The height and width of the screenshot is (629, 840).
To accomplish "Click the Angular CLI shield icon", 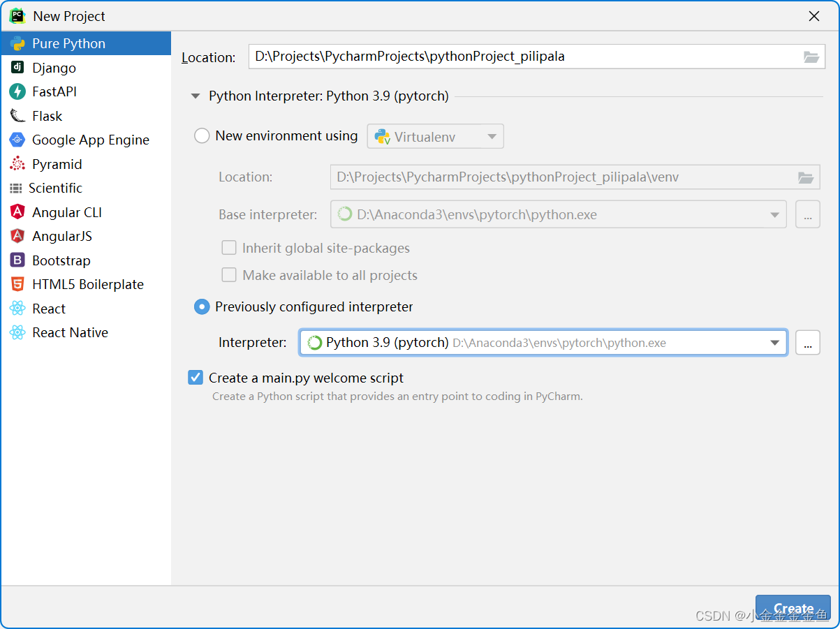I will (x=17, y=212).
